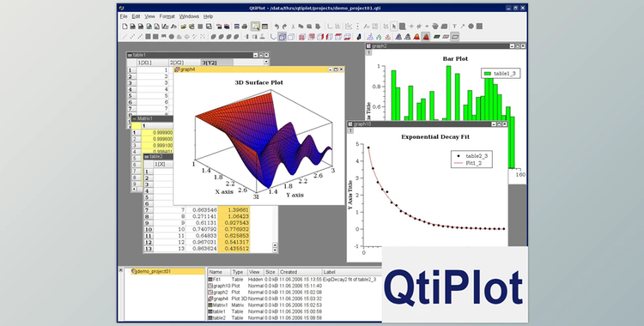Click the Print icon in toolbar

point(245,27)
